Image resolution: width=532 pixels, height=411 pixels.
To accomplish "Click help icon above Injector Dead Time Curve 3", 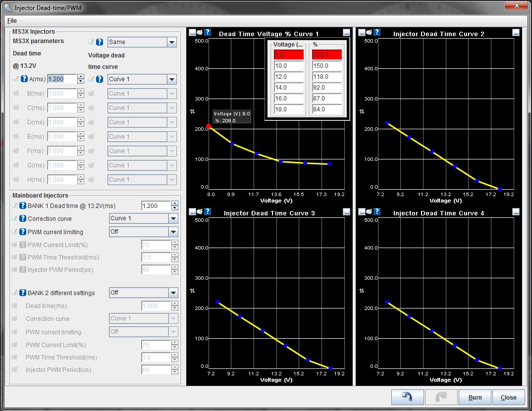I will pyautogui.click(x=208, y=211).
